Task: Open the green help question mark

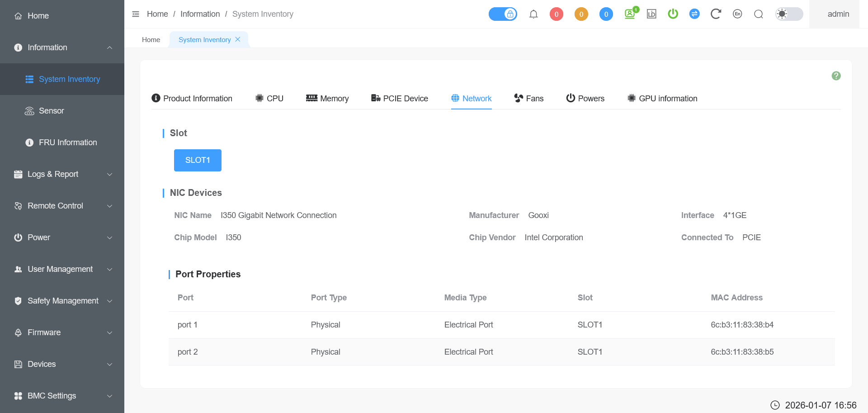Action: (x=836, y=76)
